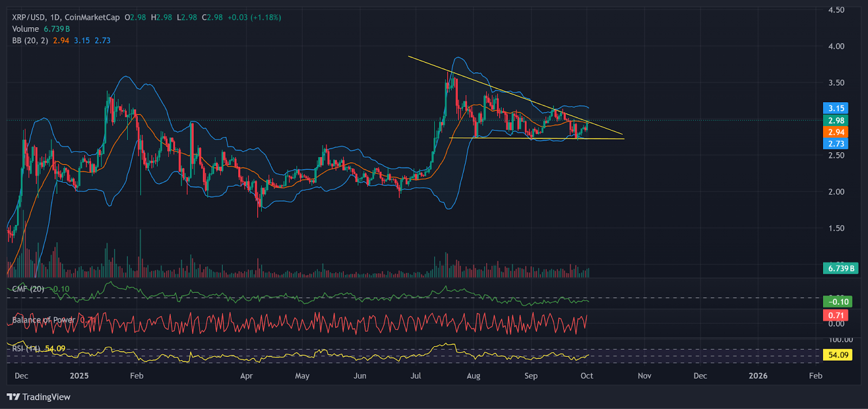
Task: Click the Jul label on the time axis
Action: coord(416,376)
